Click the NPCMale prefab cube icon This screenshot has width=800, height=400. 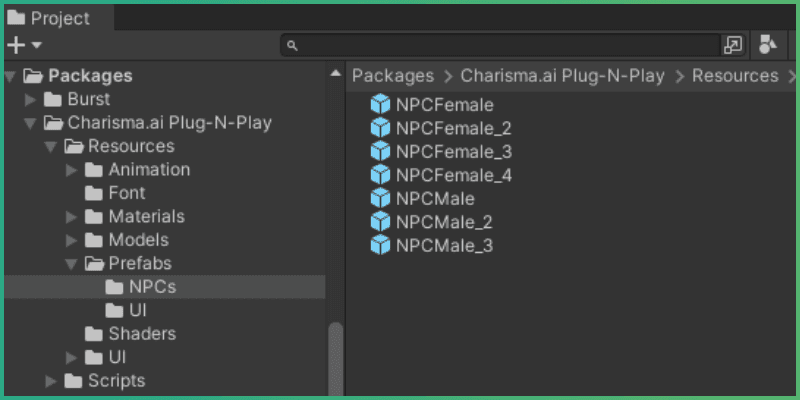coord(380,198)
